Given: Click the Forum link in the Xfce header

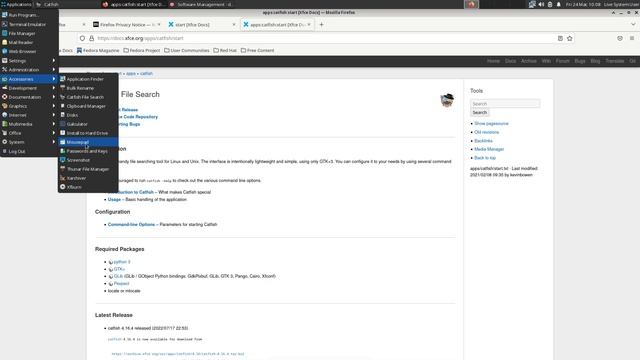Looking at the screenshot, I should click(x=562, y=61).
